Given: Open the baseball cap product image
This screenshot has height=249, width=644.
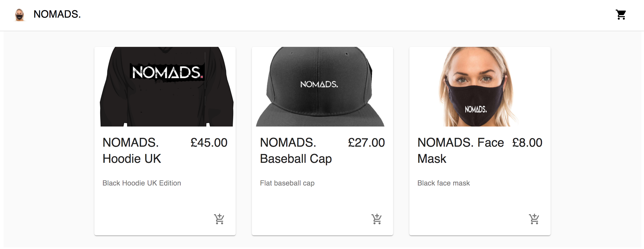Looking at the screenshot, I should [x=323, y=87].
